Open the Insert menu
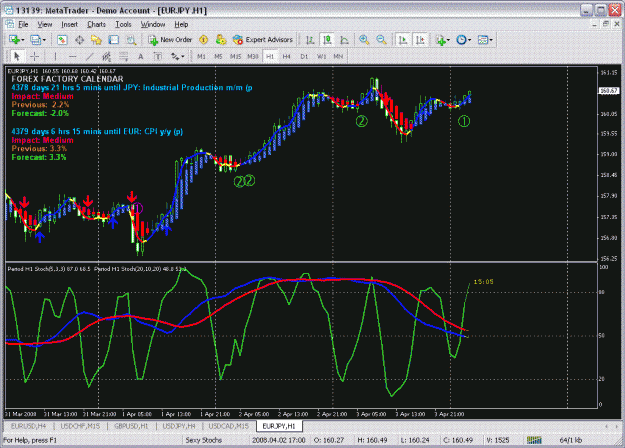625x448 pixels. [x=69, y=24]
